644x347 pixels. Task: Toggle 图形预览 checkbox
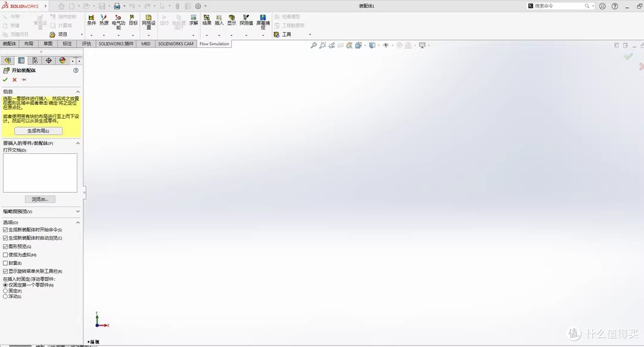(5, 246)
